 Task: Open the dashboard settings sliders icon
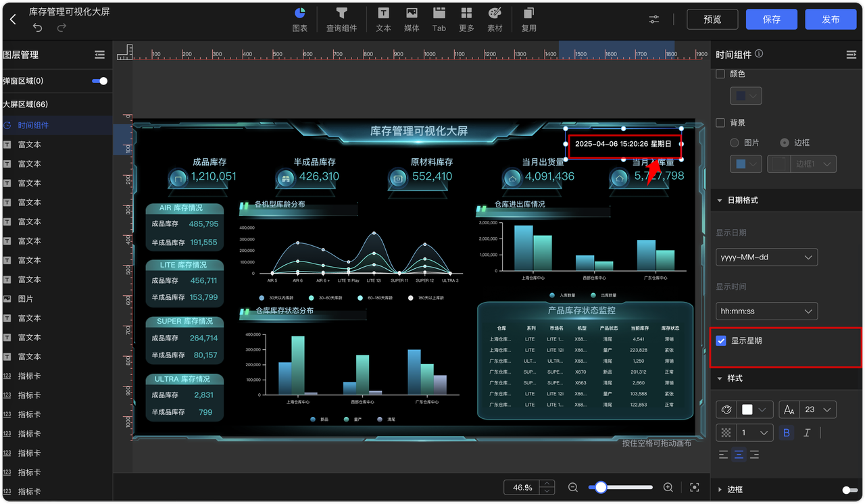(x=654, y=20)
